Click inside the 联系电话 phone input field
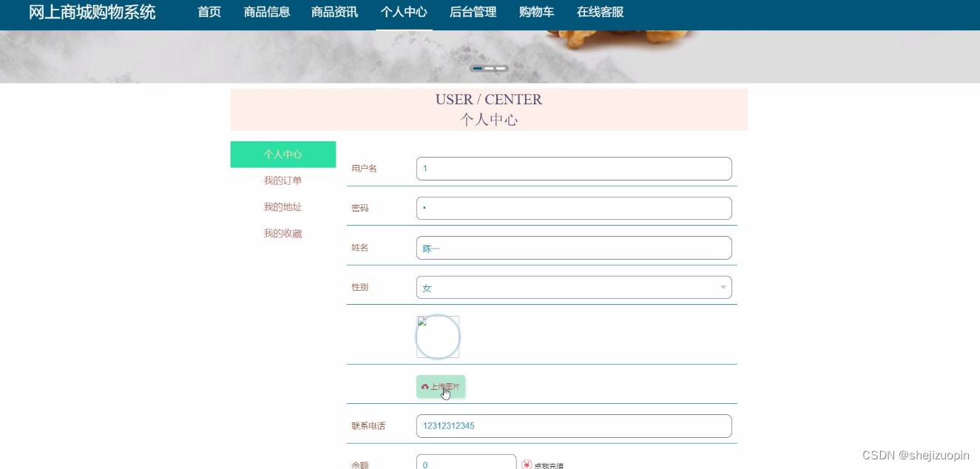The width and height of the screenshot is (980, 469). [x=573, y=425]
